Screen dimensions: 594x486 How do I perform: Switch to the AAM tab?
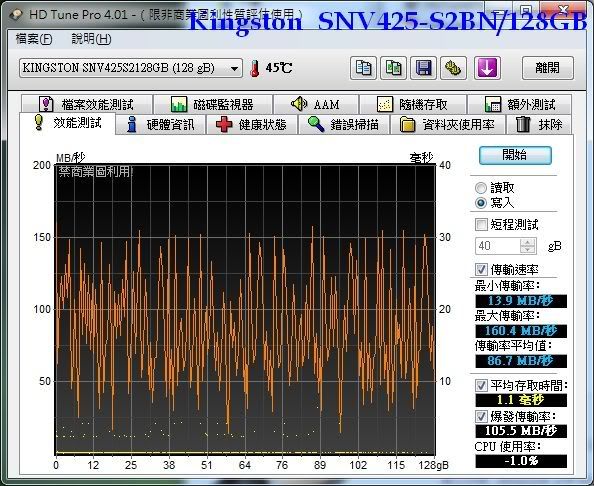point(316,104)
